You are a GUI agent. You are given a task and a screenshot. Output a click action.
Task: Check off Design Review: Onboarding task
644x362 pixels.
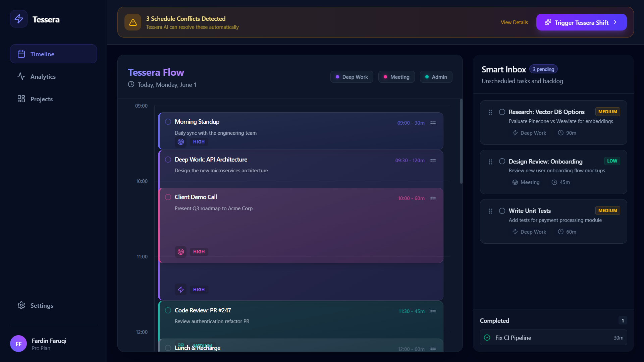(x=502, y=161)
